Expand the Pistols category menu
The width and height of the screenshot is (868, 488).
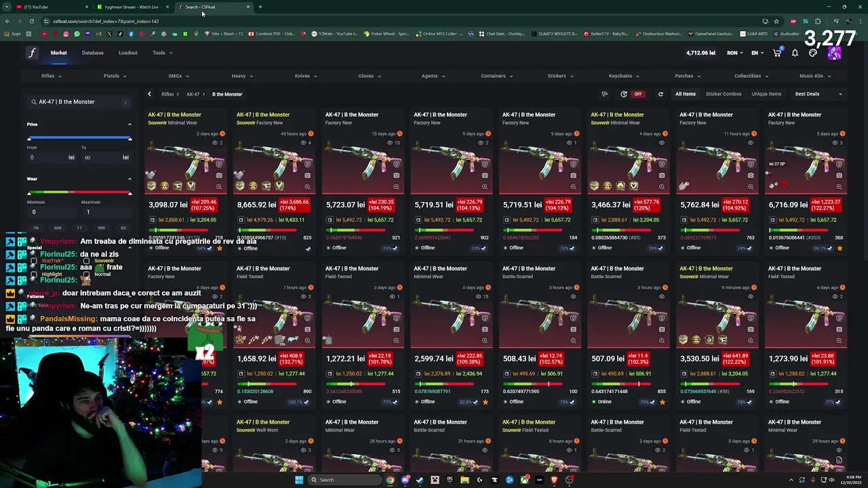click(x=115, y=76)
